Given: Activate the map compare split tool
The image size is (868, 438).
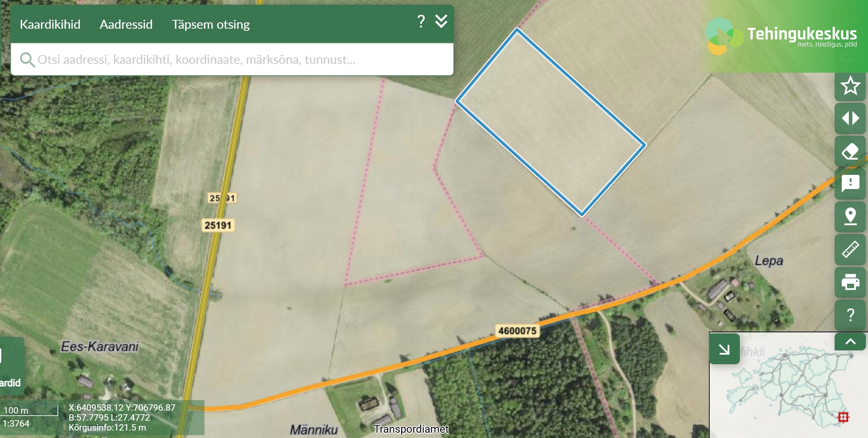Looking at the screenshot, I should coord(850,118).
